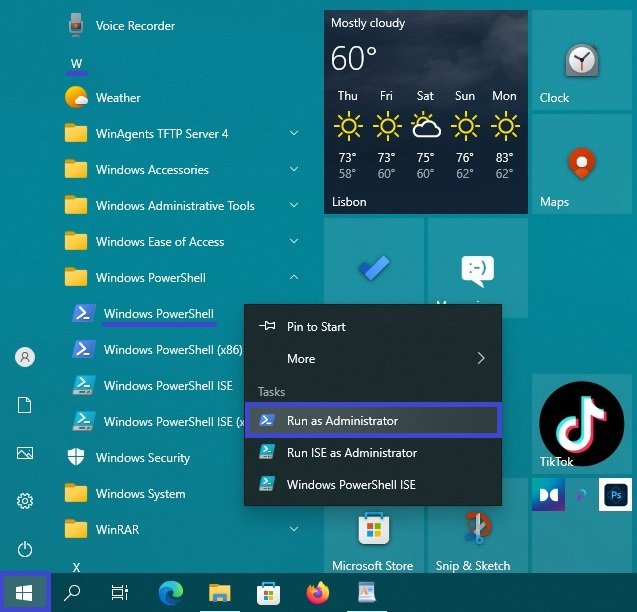The height and width of the screenshot is (612, 637).
Task: Open Task View on the taskbar
Action: (x=120, y=593)
